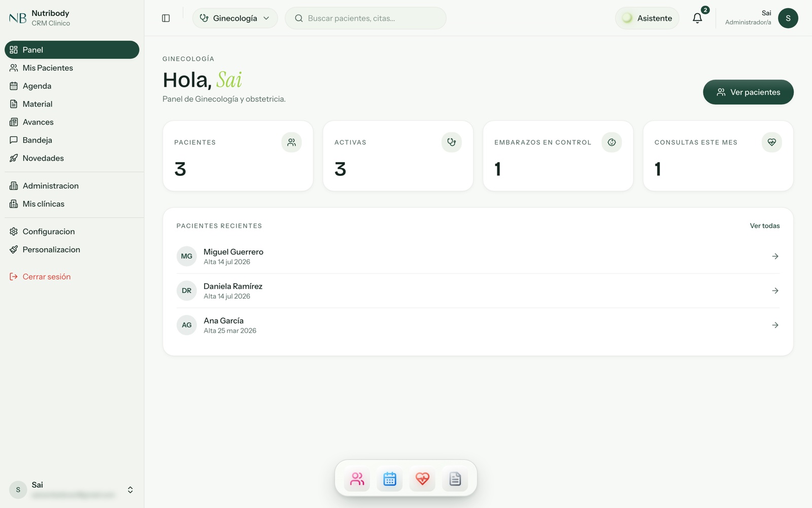Click the Embarazos en control card icon
The width and height of the screenshot is (812, 508).
[612, 142]
